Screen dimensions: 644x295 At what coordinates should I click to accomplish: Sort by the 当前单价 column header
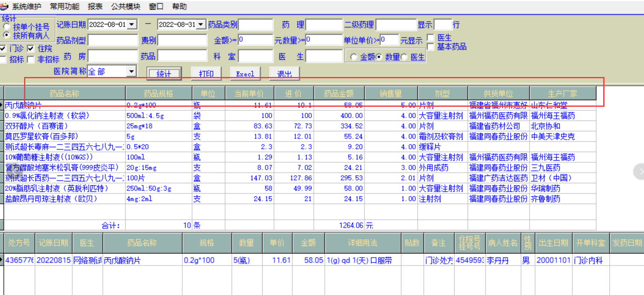coord(249,93)
